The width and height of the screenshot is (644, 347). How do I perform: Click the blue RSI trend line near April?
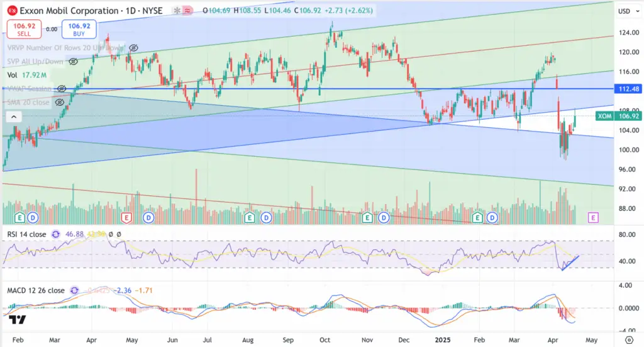click(x=570, y=263)
